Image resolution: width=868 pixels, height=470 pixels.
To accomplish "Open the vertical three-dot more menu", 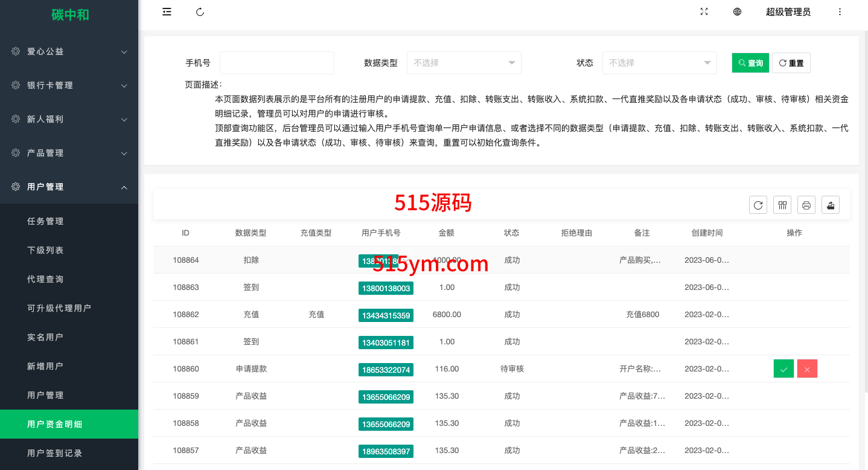I will [840, 12].
